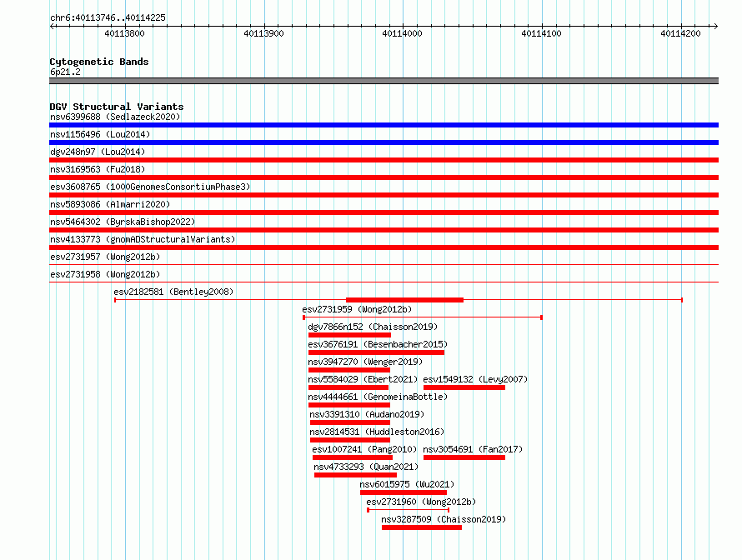
Task: Click the nsv6399688 (Sedlazeck2020) label
Action: [x=115, y=117]
